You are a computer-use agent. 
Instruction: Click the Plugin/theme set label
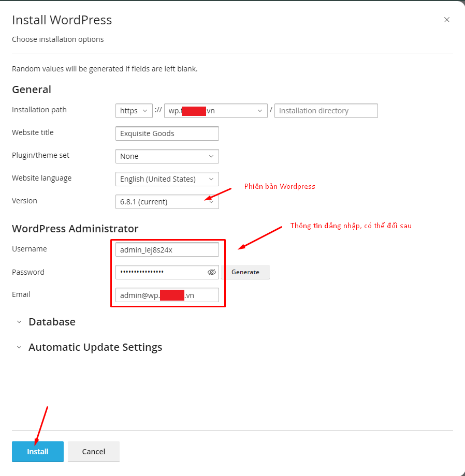pos(40,155)
